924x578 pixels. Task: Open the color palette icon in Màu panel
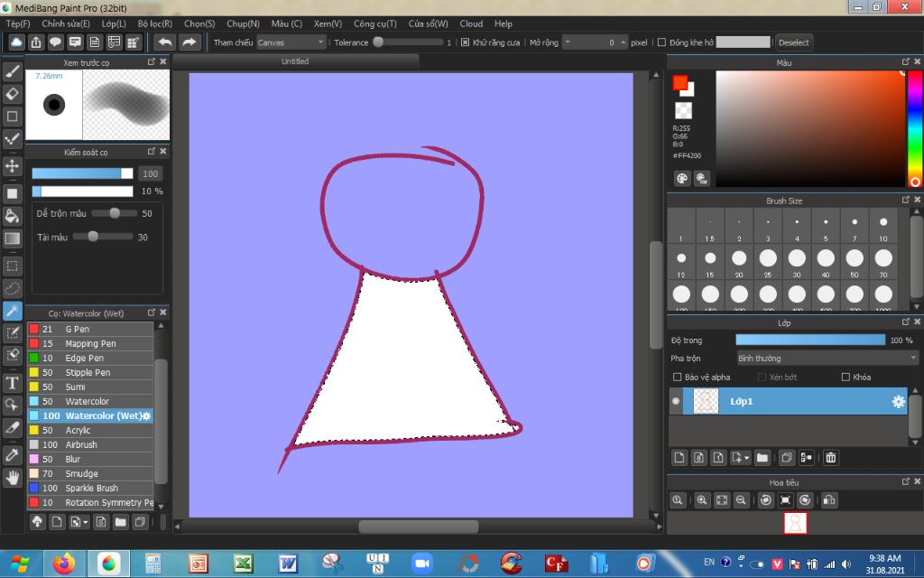coord(682,179)
